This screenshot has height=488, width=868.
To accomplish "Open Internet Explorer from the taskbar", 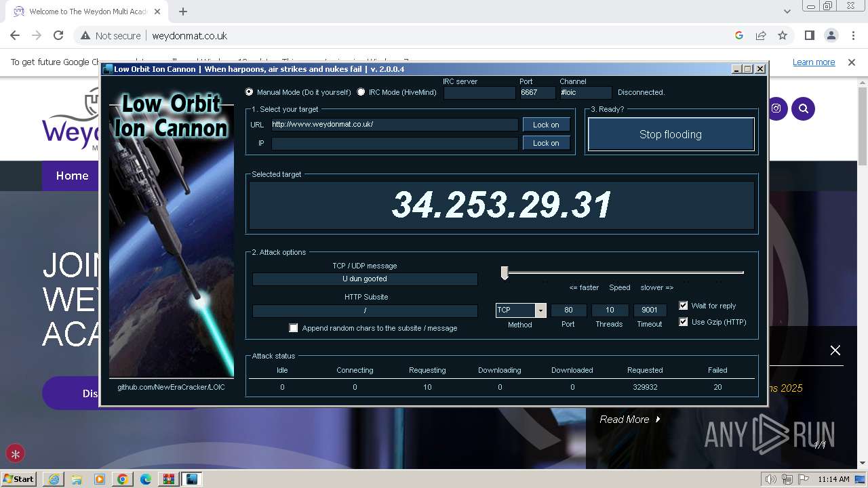I will (54, 479).
